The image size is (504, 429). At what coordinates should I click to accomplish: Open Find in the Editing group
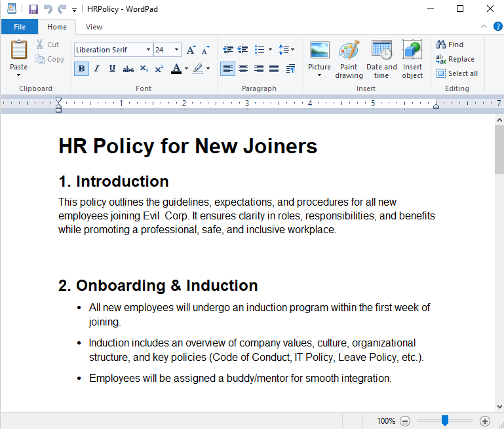(450, 45)
